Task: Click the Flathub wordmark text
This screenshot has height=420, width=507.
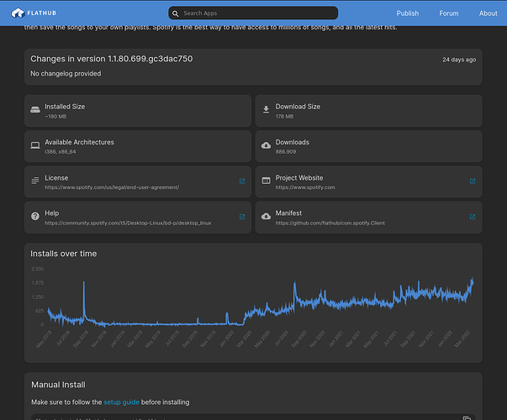Action: click(42, 13)
